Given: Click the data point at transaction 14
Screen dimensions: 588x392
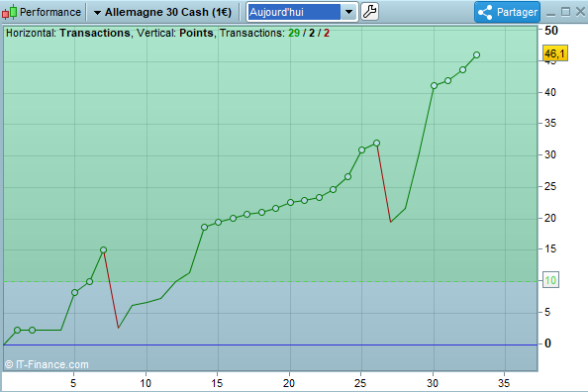Looking at the screenshot, I should coord(204,227).
